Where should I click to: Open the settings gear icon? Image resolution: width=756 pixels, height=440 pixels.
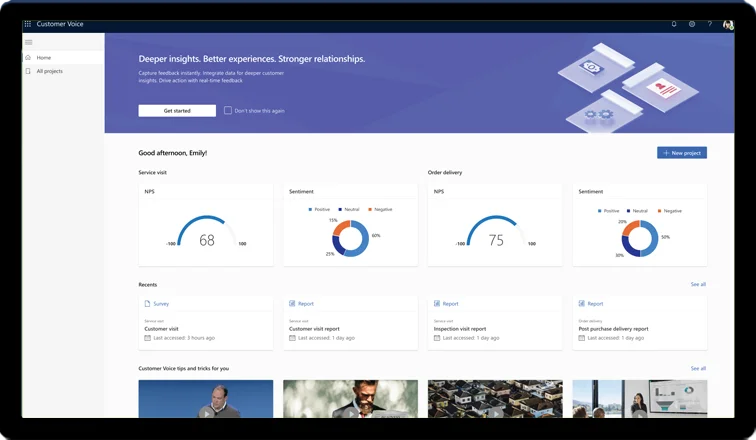pos(691,23)
